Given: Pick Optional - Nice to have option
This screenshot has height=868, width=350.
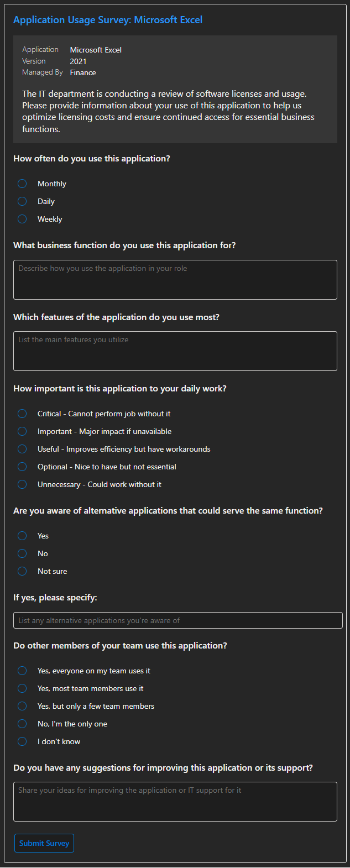Looking at the screenshot, I should click(x=22, y=467).
